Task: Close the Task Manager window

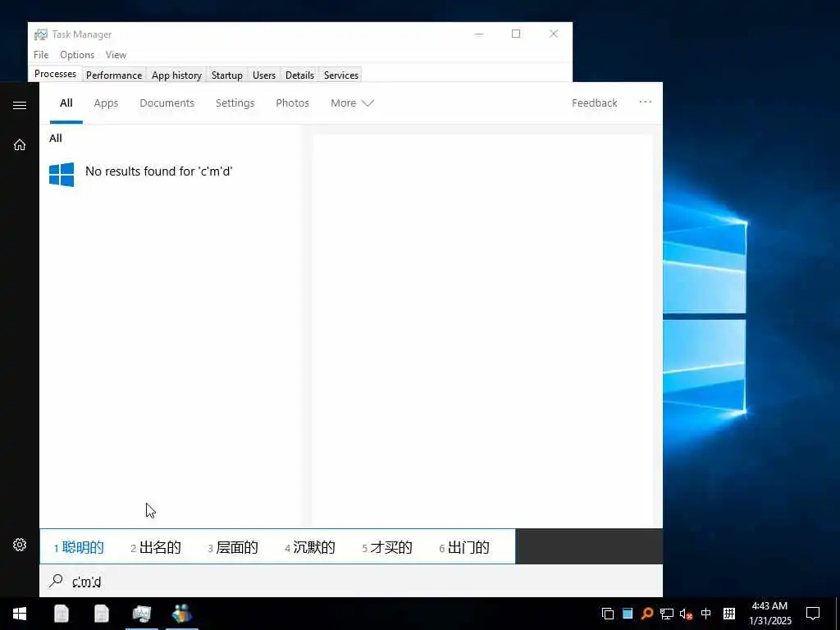Action: [x=554, y=34]
